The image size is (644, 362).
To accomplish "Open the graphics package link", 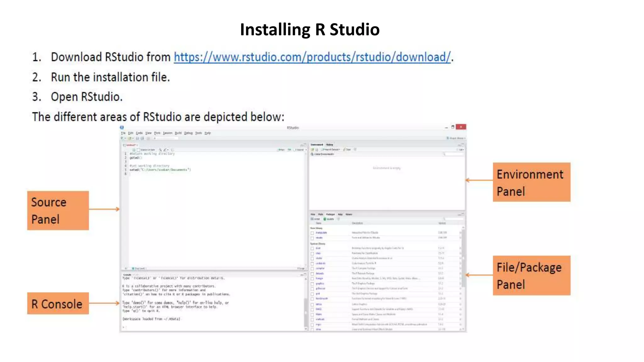I will coord(320,283).
